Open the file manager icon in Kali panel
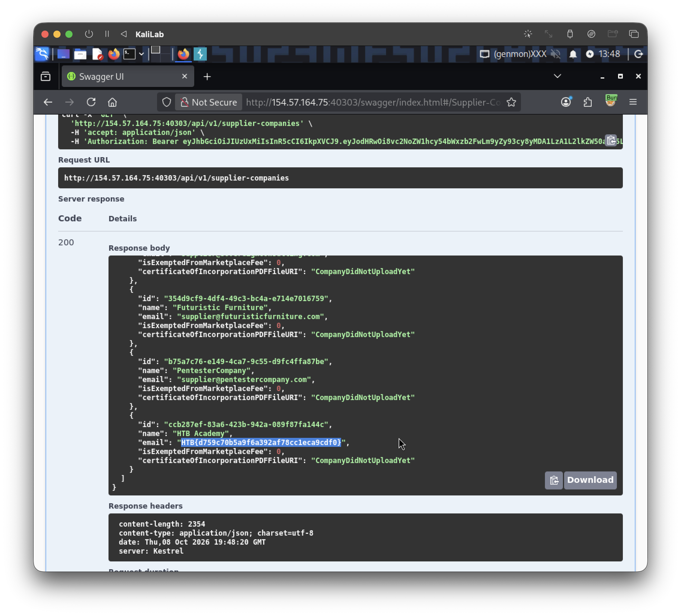This screenshot has width=681, height=616. click(80, 54)
